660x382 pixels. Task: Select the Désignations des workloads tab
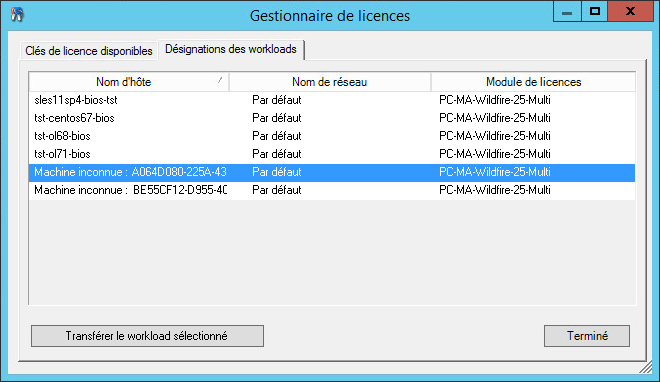(231, 49)
